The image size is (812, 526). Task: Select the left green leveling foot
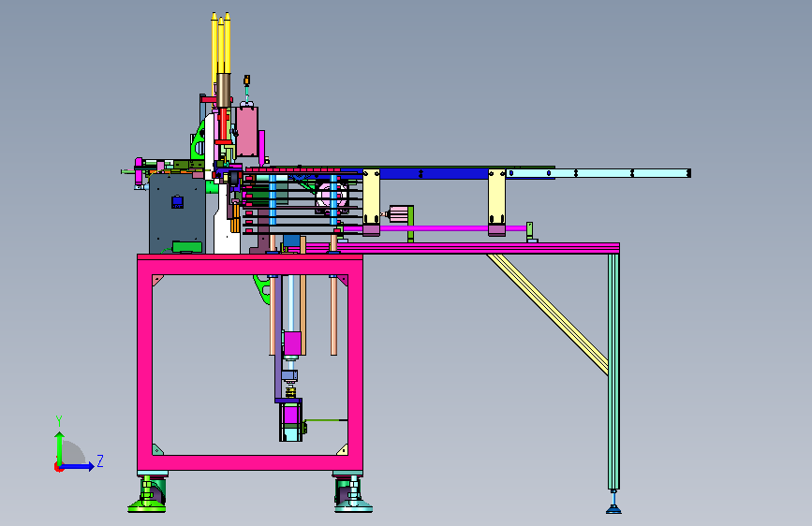[148, 494]
